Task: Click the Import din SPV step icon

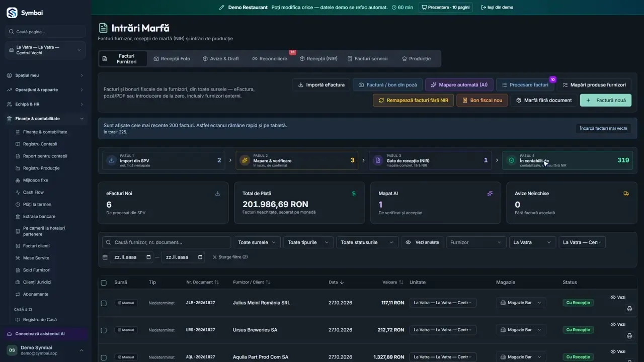Action: tap(111, 160)
